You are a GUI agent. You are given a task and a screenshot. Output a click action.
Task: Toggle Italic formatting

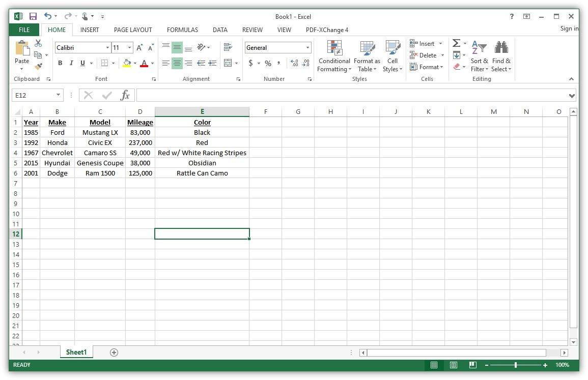[x=71, y=63]
